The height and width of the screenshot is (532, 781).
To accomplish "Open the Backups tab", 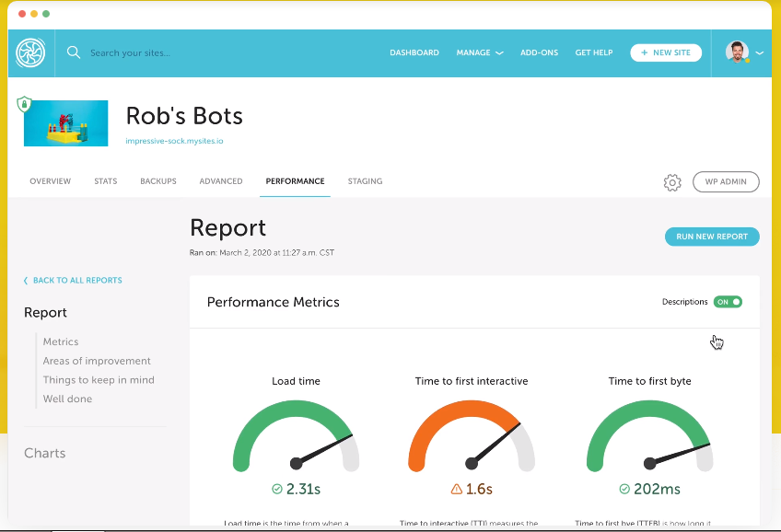I will click(x=158, y=181).
